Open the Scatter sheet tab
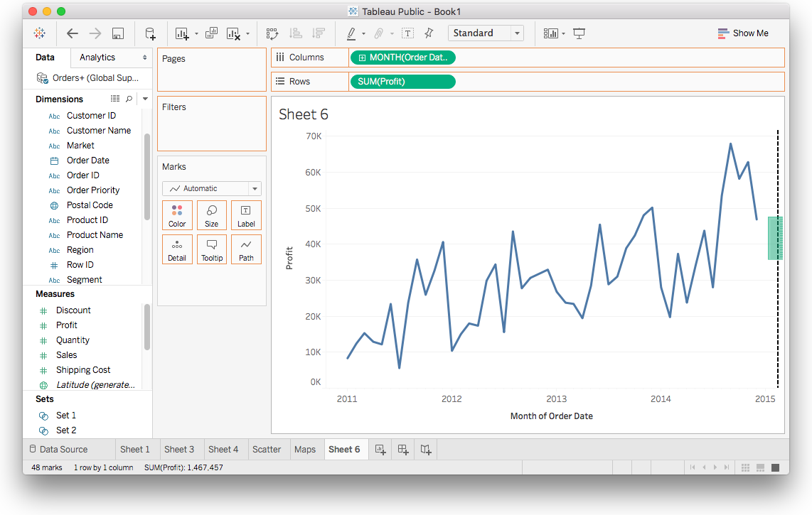The width and height of the screenshot is (812, 515). click(x=267, y=449)
